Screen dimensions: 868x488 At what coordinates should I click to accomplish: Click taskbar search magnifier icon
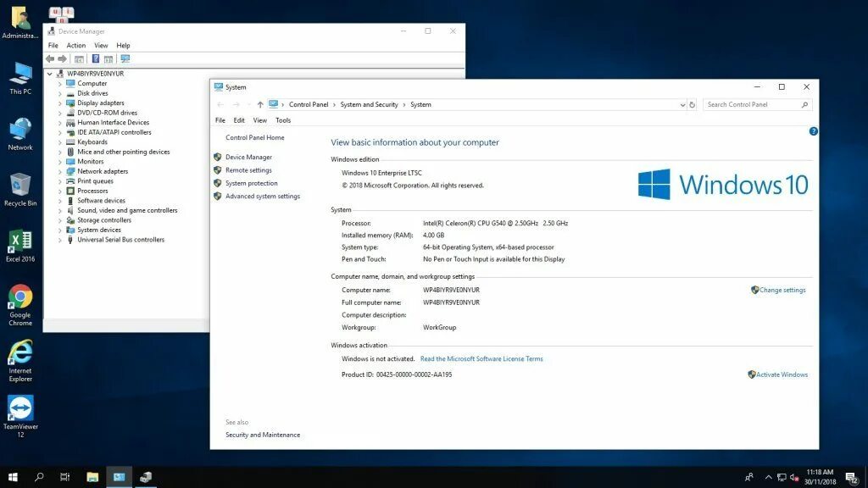[39, 477]
